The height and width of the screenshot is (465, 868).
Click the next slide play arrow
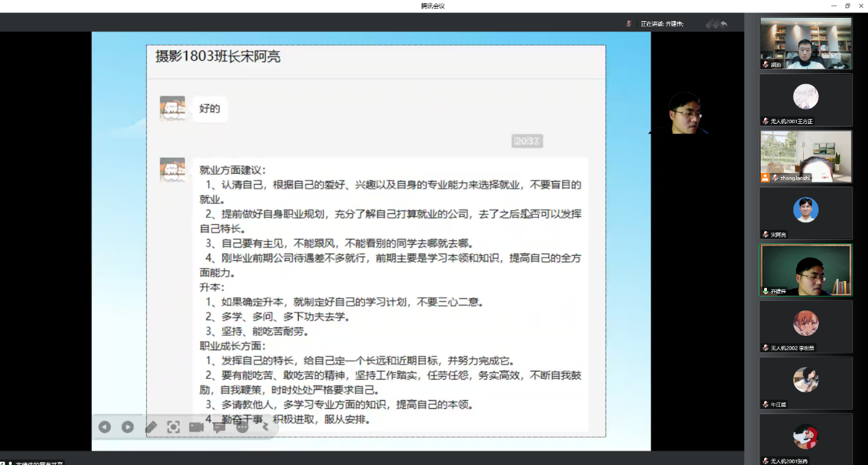click(128, 427)
